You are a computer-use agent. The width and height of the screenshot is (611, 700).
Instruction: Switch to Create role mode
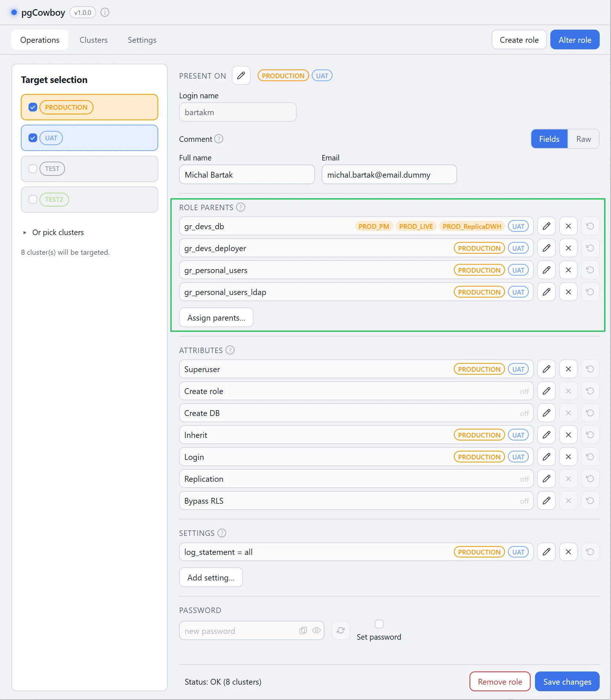[x=519, y=40]
